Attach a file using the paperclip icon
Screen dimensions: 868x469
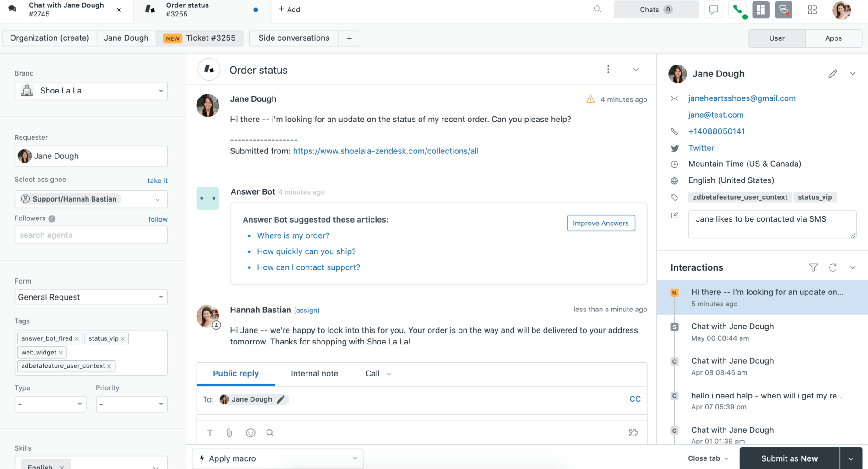[x=229, y=432]
